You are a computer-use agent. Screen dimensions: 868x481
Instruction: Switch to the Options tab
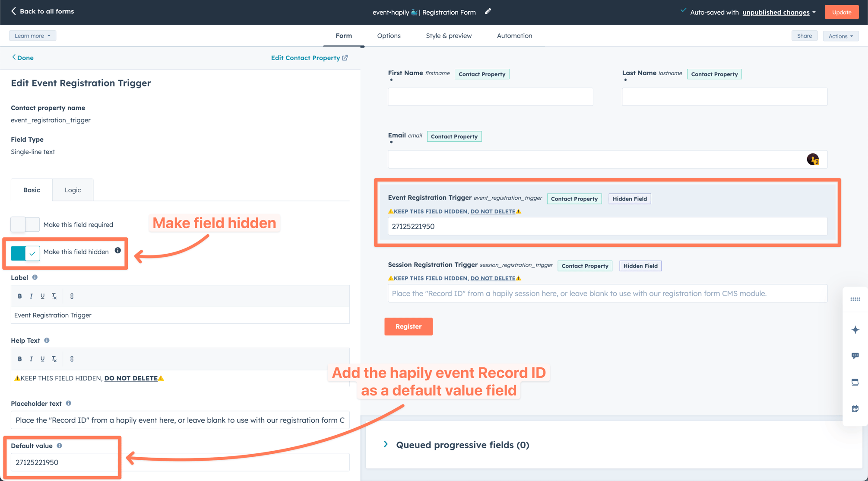(389, 36)
